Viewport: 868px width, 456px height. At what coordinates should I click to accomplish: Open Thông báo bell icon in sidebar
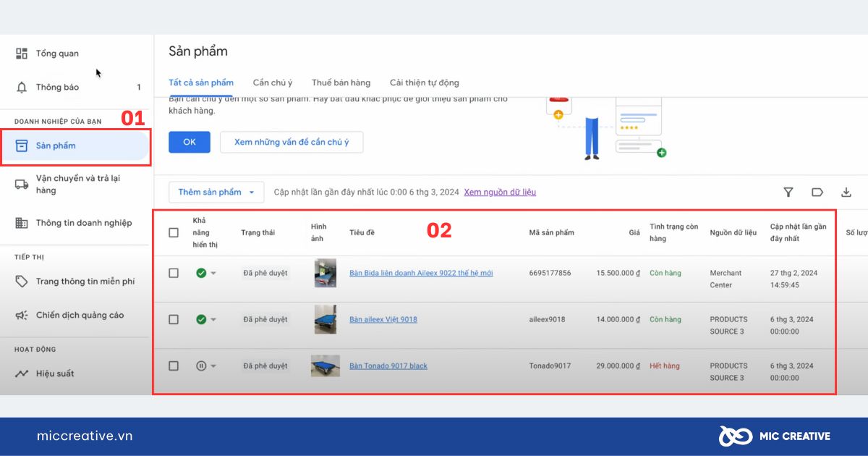coord(22,88)
